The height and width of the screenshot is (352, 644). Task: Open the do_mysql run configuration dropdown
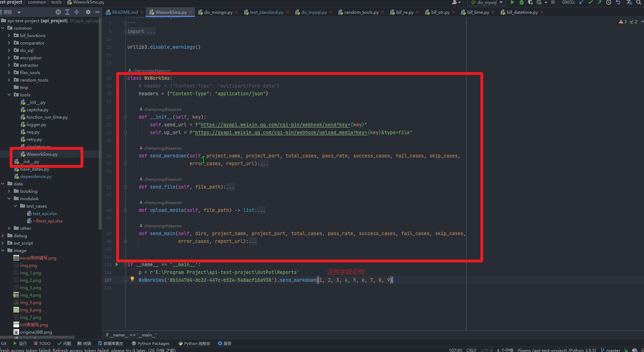[487, 2]
